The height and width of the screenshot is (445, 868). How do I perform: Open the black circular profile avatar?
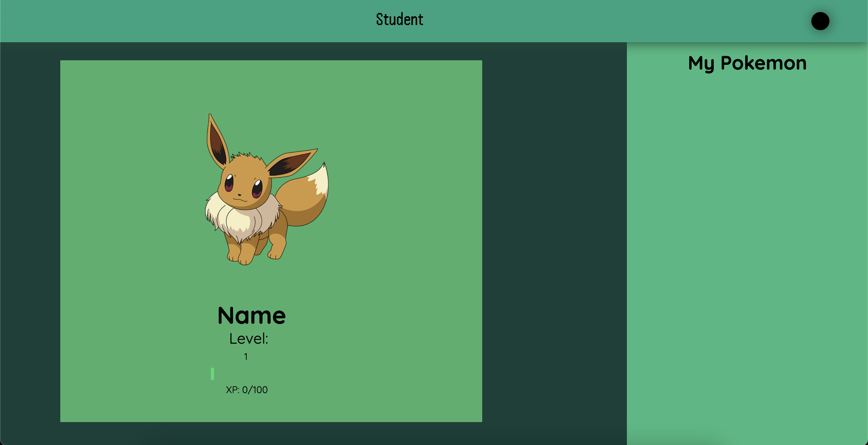(x=820, y=21)
